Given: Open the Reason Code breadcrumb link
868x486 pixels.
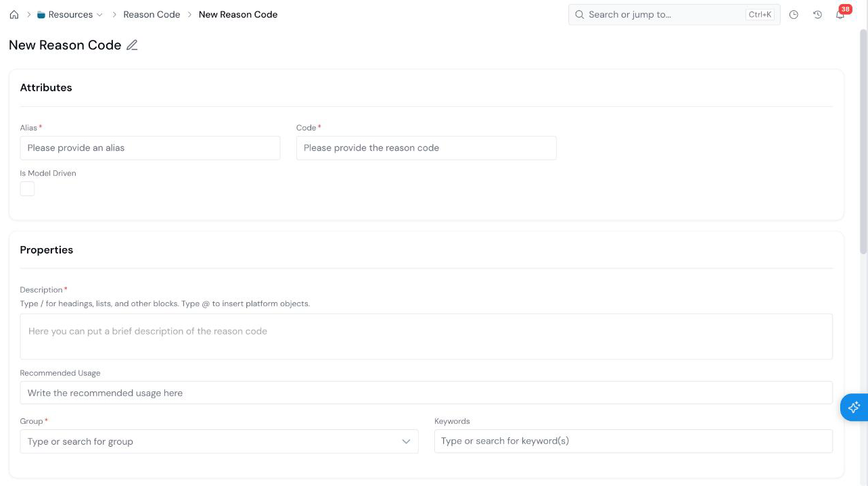Looking at the screenshot, I should pyautogui.click(x=152, y=14).
